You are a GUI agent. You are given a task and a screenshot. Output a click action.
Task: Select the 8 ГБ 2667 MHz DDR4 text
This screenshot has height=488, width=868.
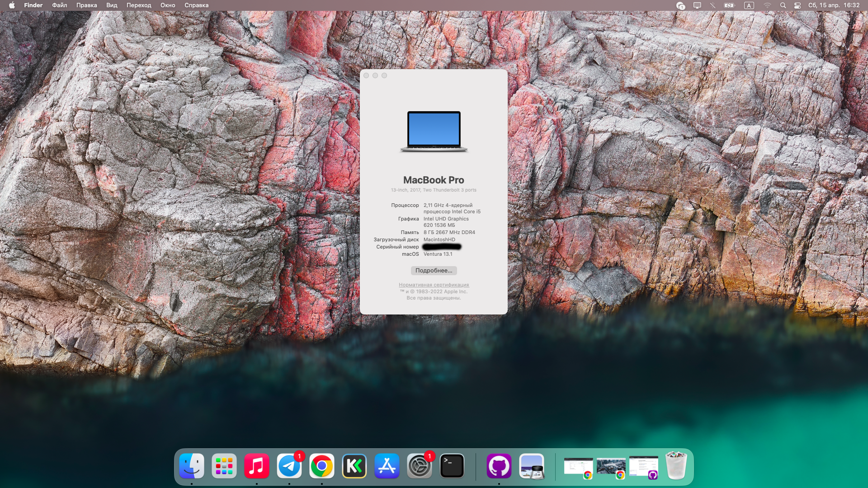click(449, 232)
